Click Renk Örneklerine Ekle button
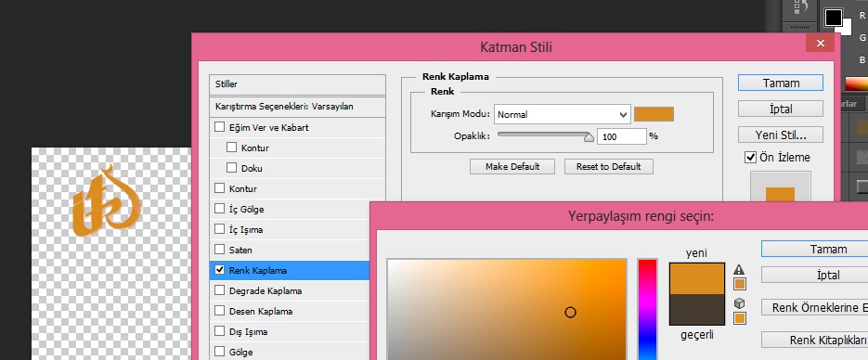This screenshot has height=360, width=868. tap(814, 307)
